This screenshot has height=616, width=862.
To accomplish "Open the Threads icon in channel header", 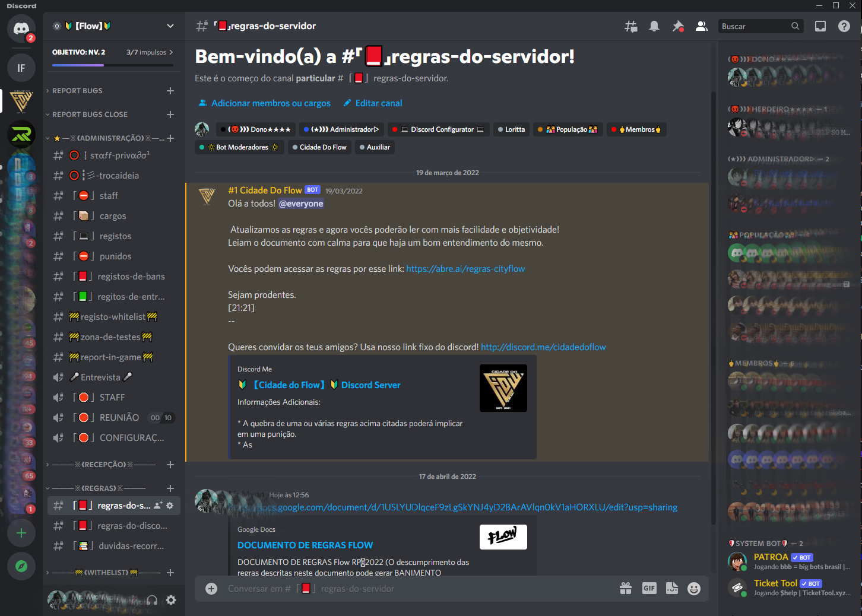I will 630,26.
